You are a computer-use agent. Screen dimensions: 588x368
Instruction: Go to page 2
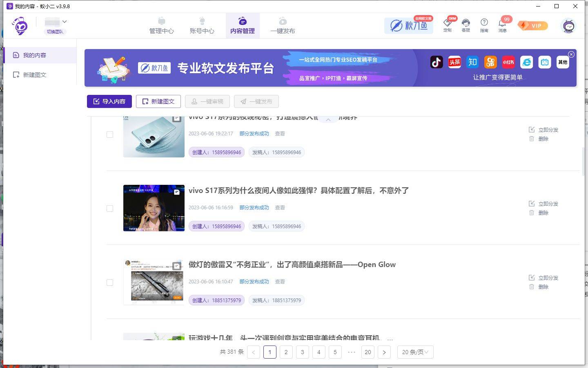click(286, 352)
